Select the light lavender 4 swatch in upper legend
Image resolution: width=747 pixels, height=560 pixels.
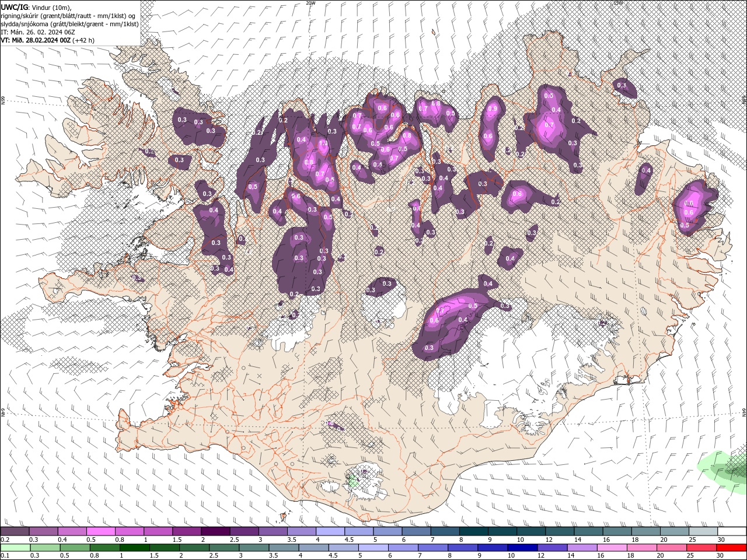[330, 531]
